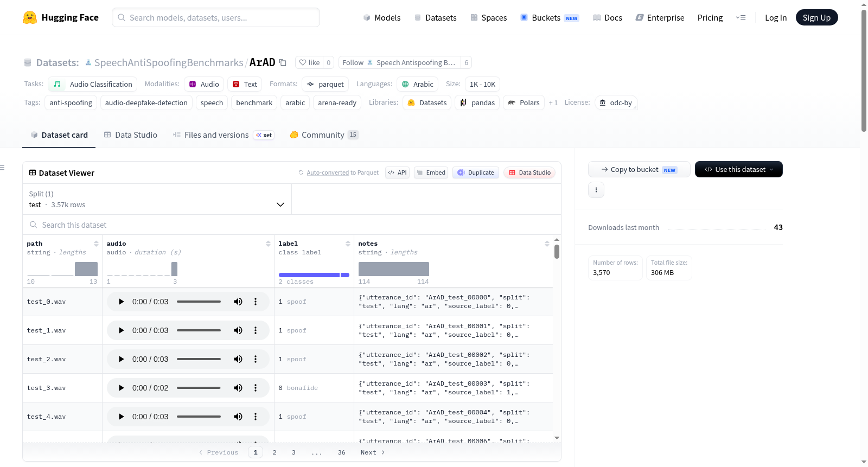This screenshot has width=868, height=467.
Task: Click the Log In link
Action: coord(776,17)
